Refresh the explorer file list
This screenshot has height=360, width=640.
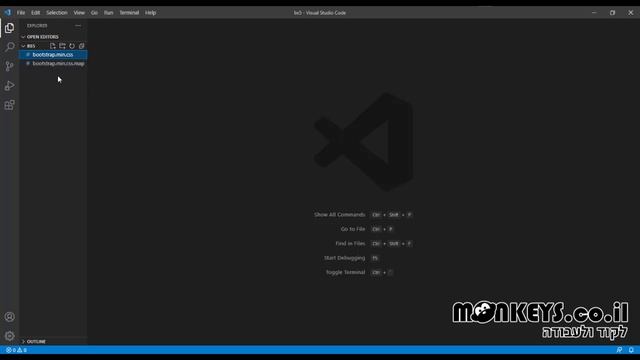(x=72, y=46)
